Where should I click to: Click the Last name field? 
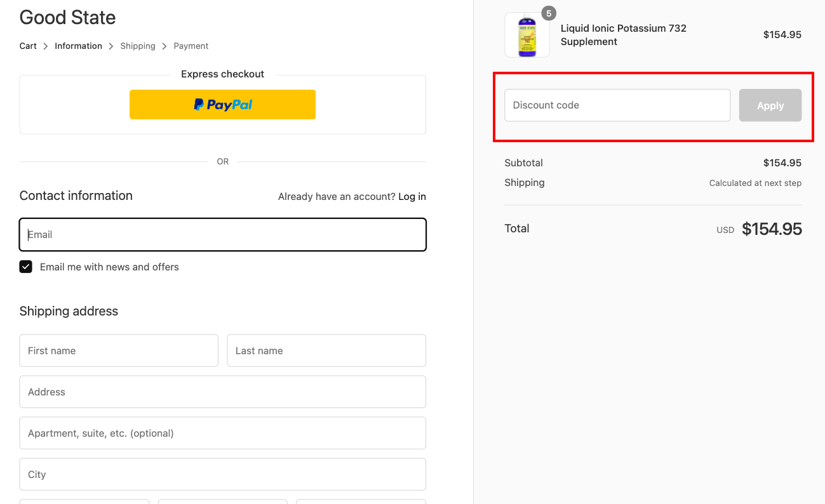(x=326, y=350)
